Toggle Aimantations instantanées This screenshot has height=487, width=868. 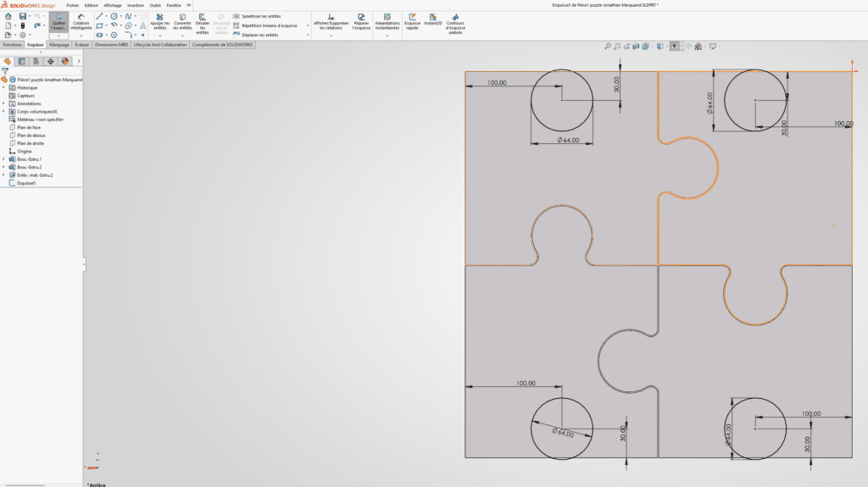click(387, 22)
